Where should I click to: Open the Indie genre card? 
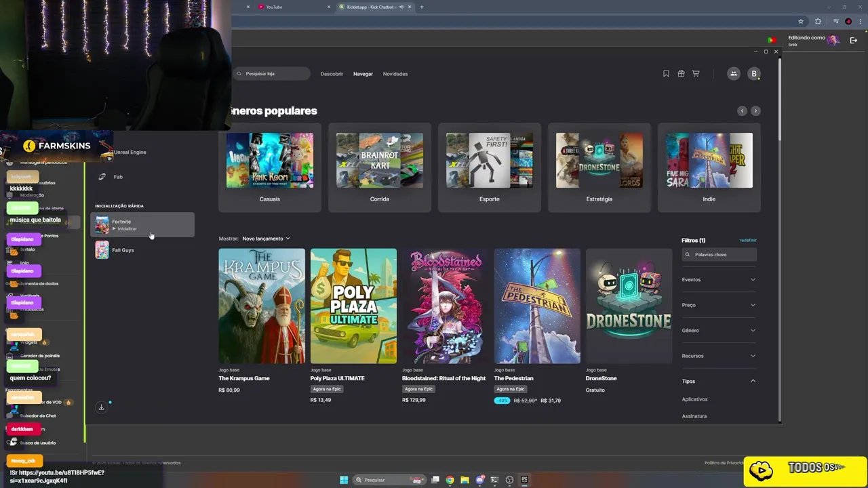[x=709, y=167]
